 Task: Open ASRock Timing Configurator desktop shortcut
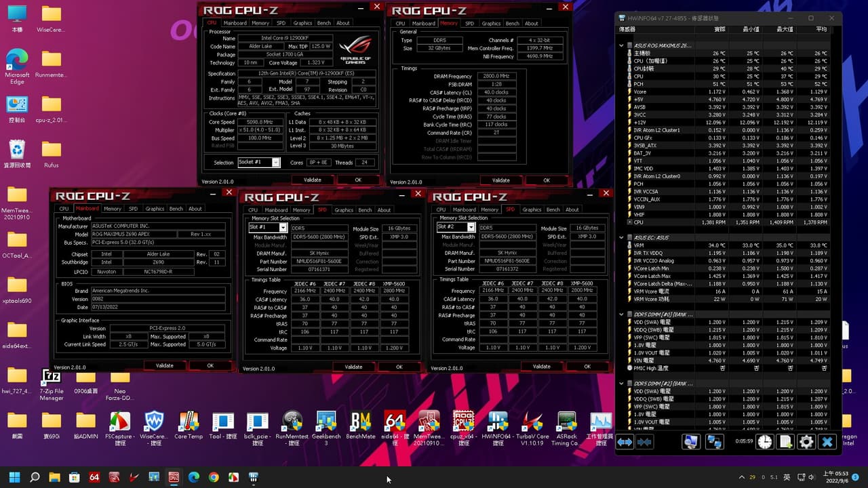[567, 427]
